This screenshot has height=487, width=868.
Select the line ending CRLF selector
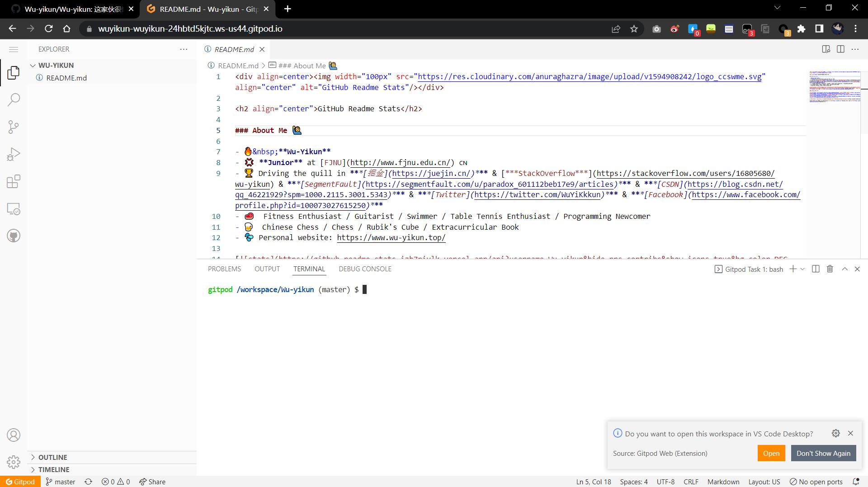tap(691, 482)
